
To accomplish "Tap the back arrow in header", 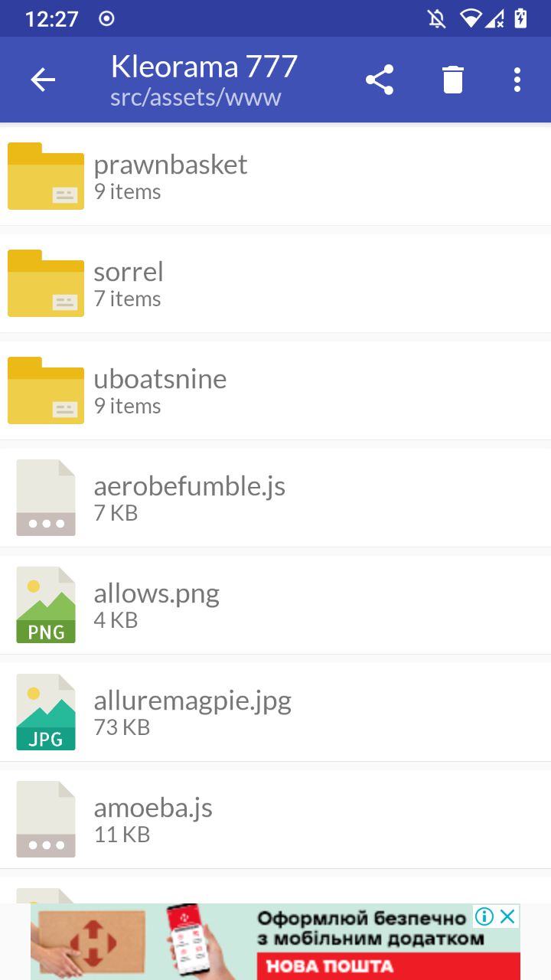I will [43, 80].
